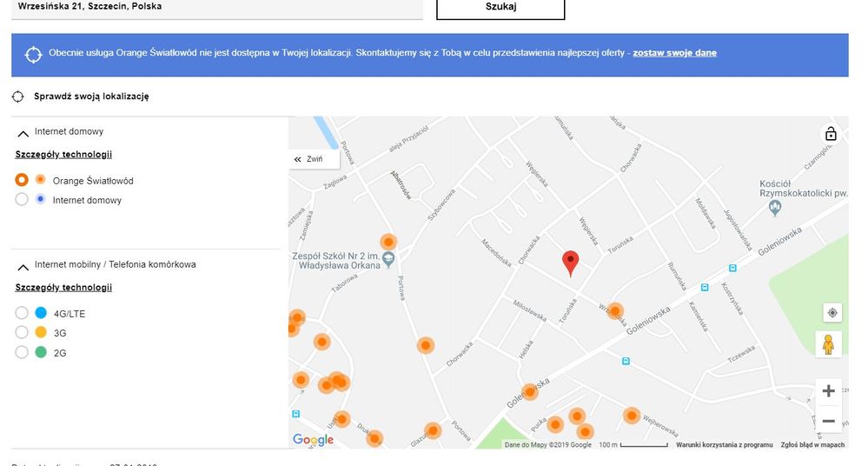Zoom in with the map plus button

coord(828,391)
